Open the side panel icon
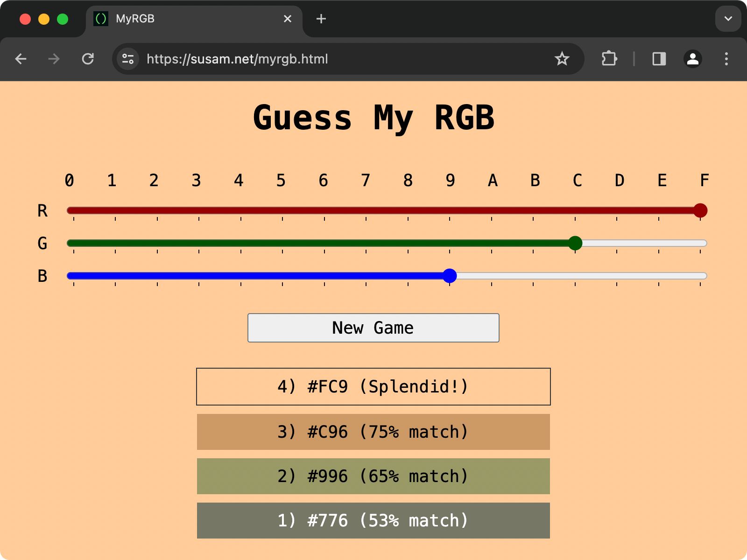Screen dimensions: 747x560 point(658,59)
